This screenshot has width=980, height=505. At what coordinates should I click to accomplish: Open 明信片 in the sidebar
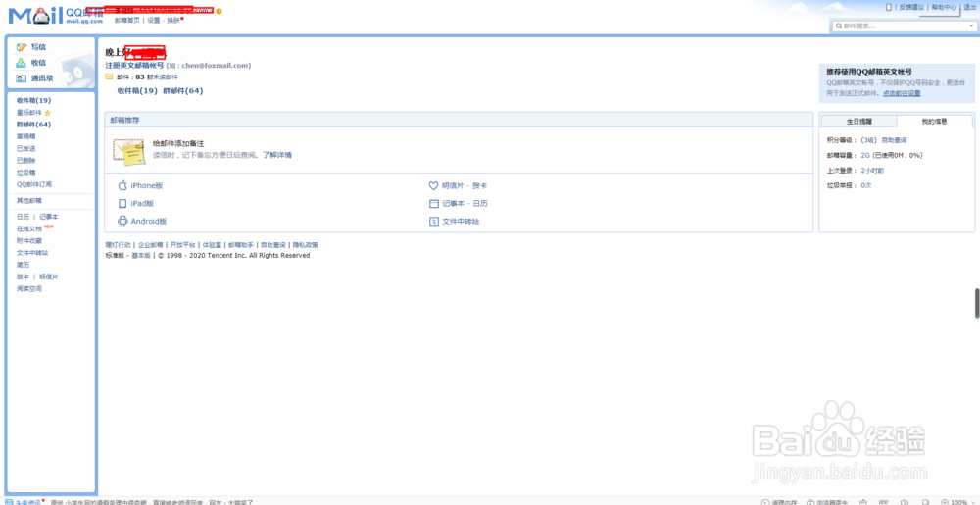point(49,277)
